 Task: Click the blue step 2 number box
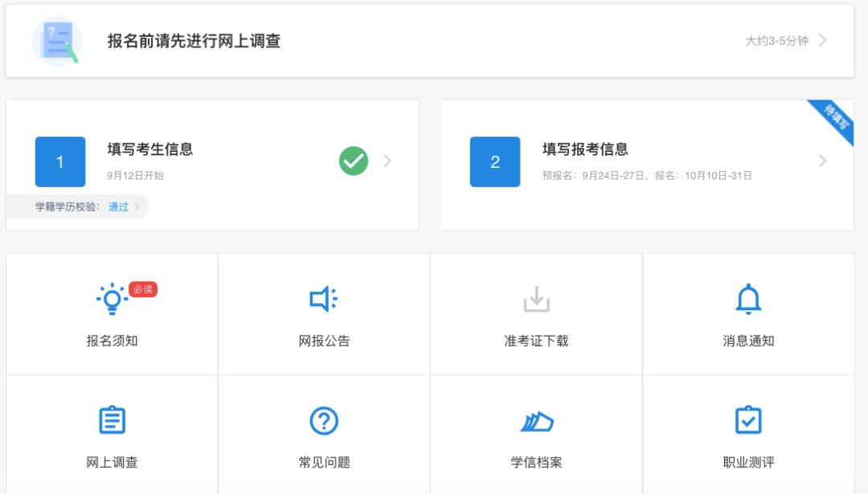pyautogui.click(x=495, y=162)
